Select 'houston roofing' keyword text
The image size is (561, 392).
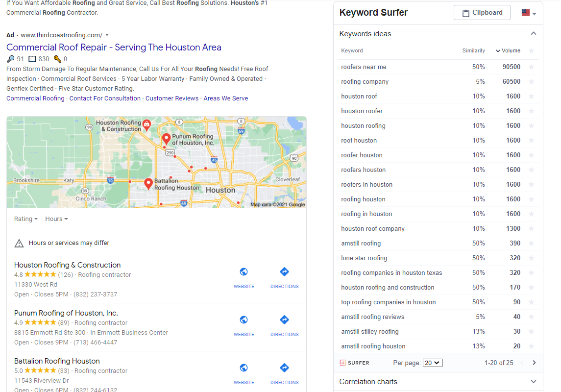(x=363, y=126)
